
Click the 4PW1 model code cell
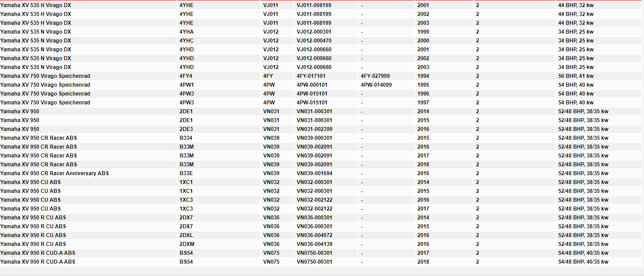click(186, 85)
